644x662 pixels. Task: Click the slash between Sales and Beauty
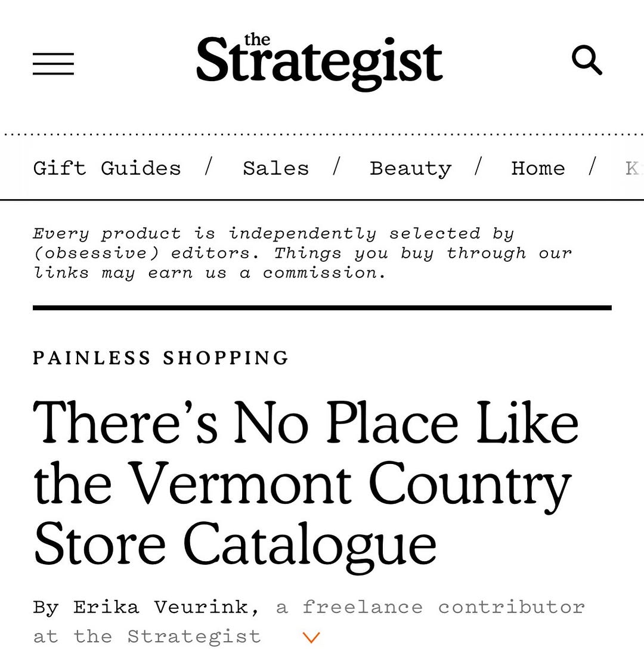336,167
